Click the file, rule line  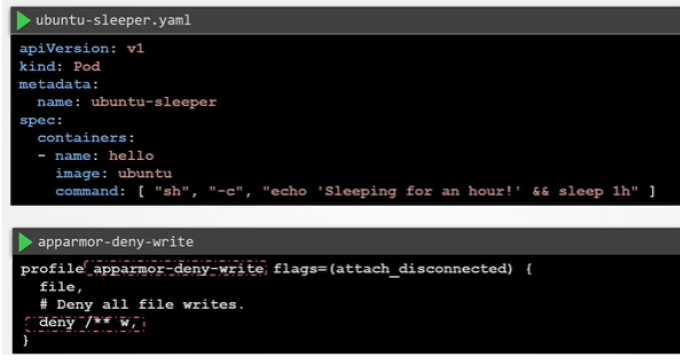pyautogui.click(x=61, y=287)
